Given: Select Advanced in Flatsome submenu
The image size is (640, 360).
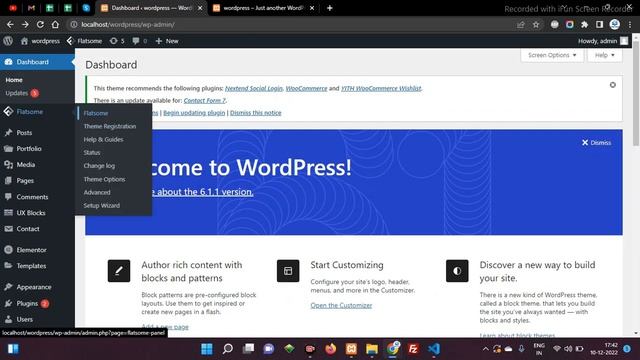Looking at the screenshot, I should tap(97, 192).
